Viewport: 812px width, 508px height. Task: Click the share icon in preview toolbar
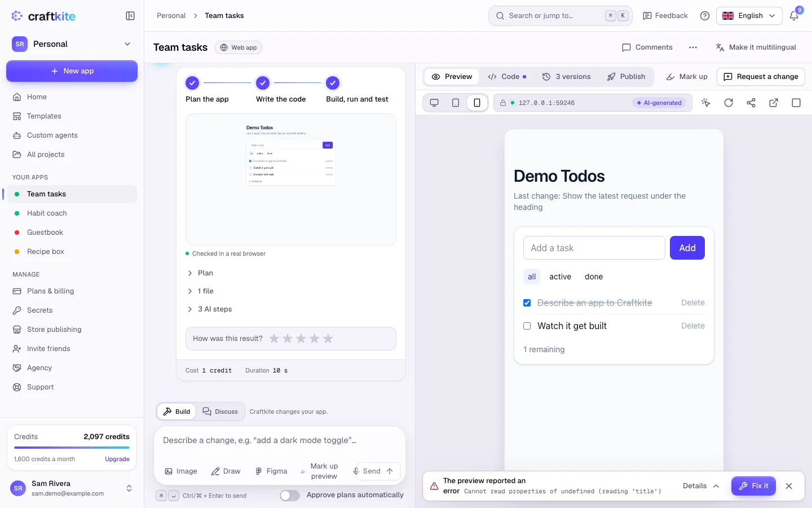751,103
